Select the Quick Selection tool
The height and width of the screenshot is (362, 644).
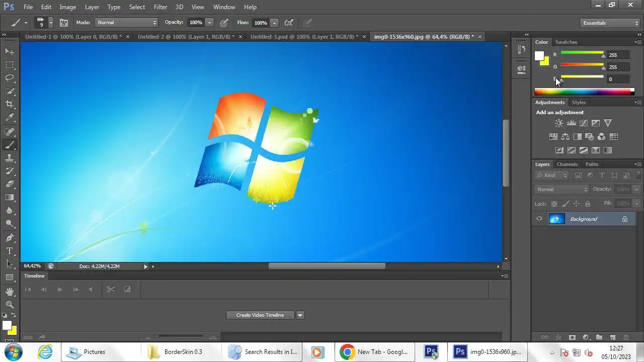[10, 90]
